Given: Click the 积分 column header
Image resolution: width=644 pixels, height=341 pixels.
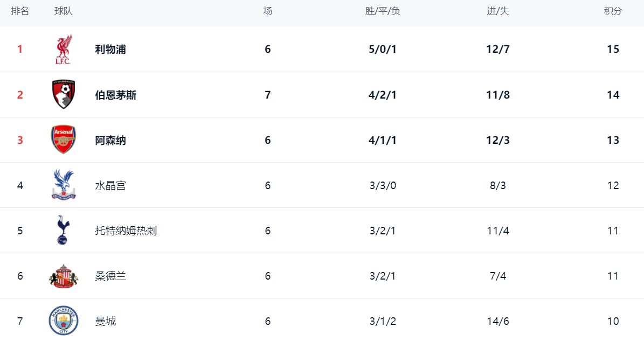Looking at the screenshot, I should [x=613, y=11].
